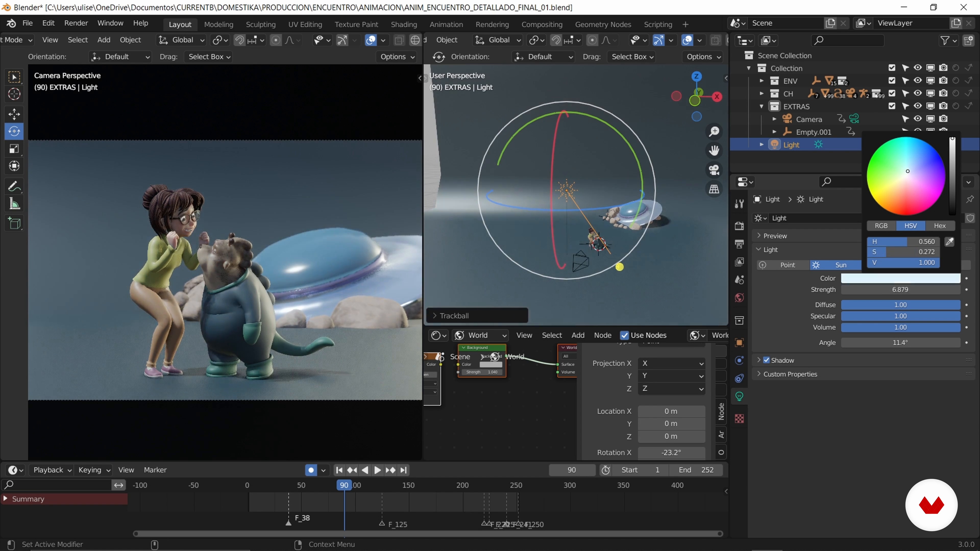This screenshot has height=551, width=980.
Task: Click the play animation button
Action: point(377,470)
